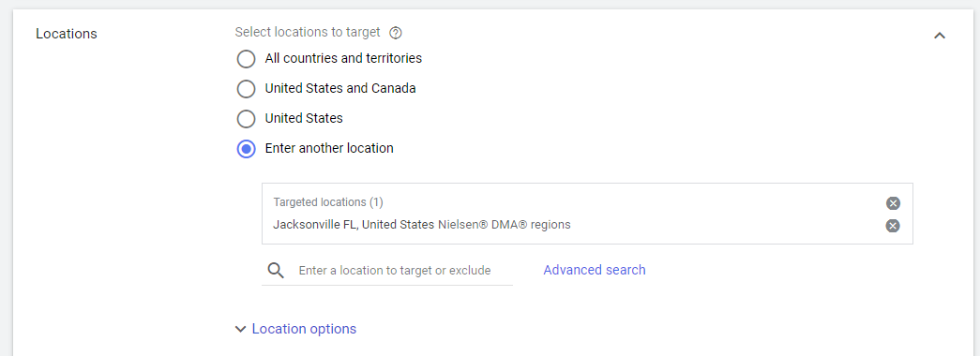This screenshot has width=980, height=356.
Task: Collapse the Locations section with top-right chevron
Action: [x=939, y=36]
